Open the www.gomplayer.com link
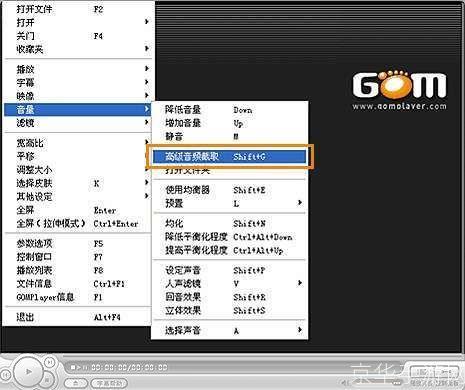This screenshot has height=390, width=465. click(x=399, y=106)
